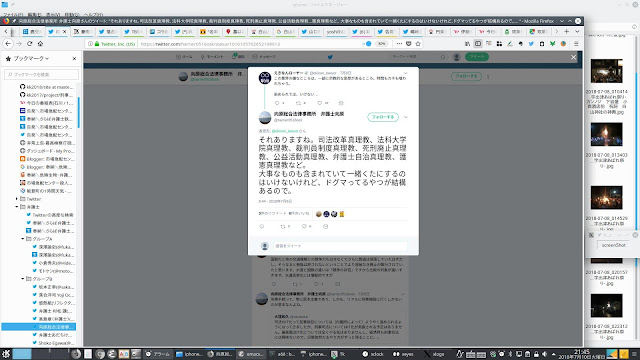640x360 pixels.
Task: Open the Twitterの高度な検索 bookmark
Action: pos(49,215)
